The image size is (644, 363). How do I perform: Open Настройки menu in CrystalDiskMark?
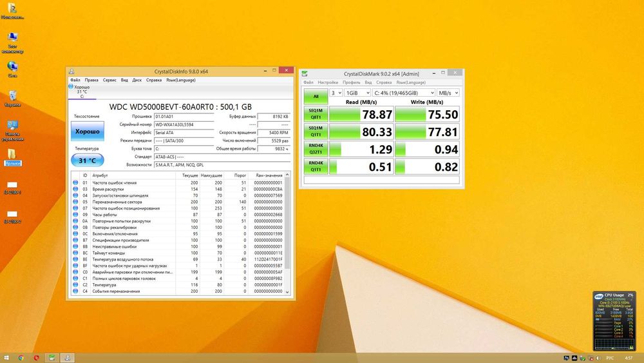coord(328,83)
